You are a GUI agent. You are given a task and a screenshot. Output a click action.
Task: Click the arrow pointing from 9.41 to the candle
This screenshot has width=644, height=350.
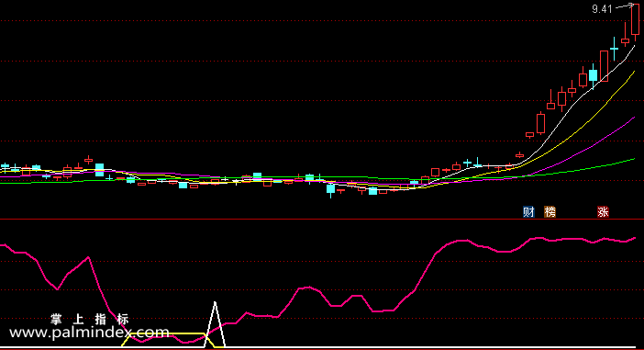click(x=625, y=6)
